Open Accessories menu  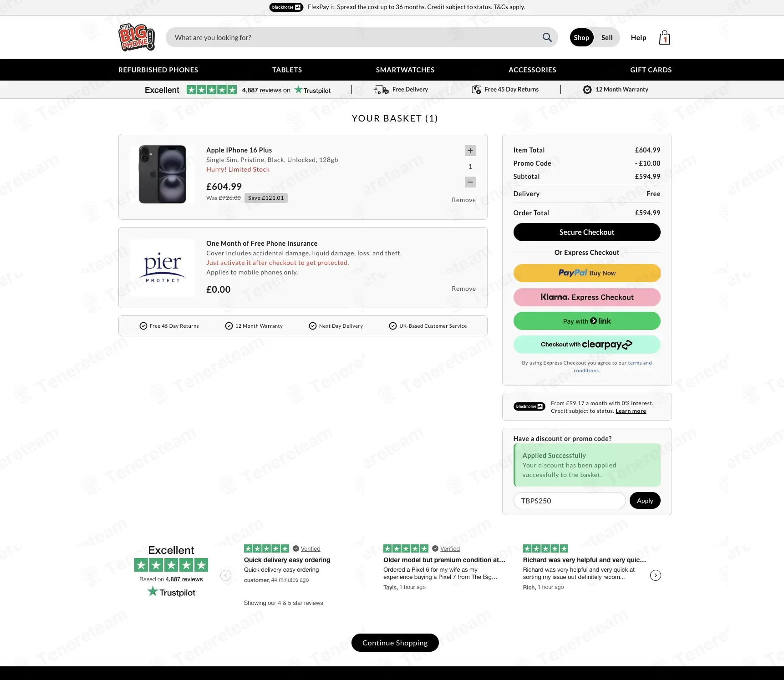click(x=532, y=70)
